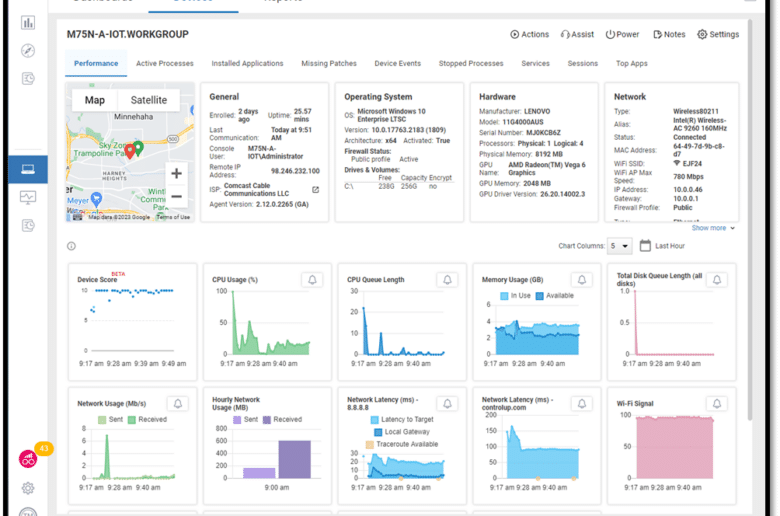Toggle Sent legend on Network Usage chart
The width and height of the screenshot is (780, 516).
click(110, 419)
